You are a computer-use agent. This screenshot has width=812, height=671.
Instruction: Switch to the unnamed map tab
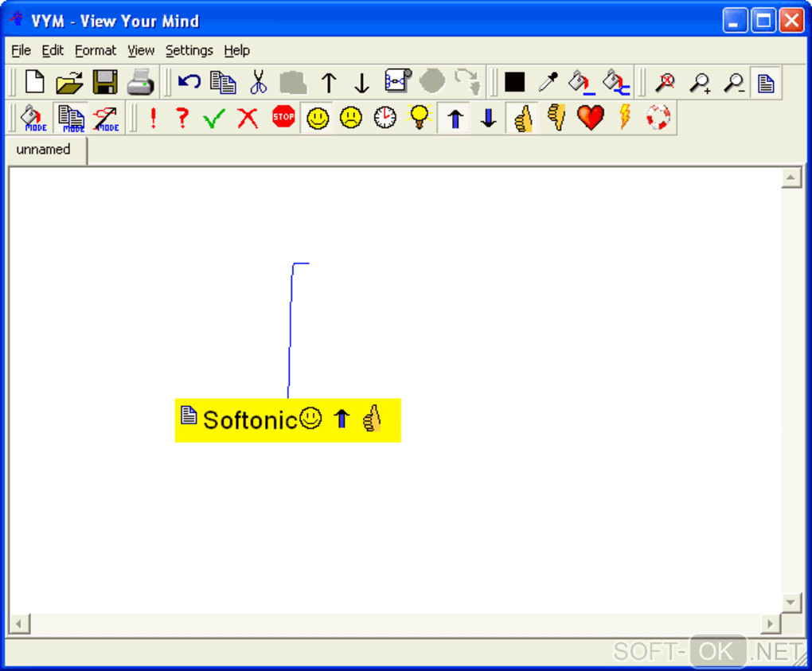45,150
